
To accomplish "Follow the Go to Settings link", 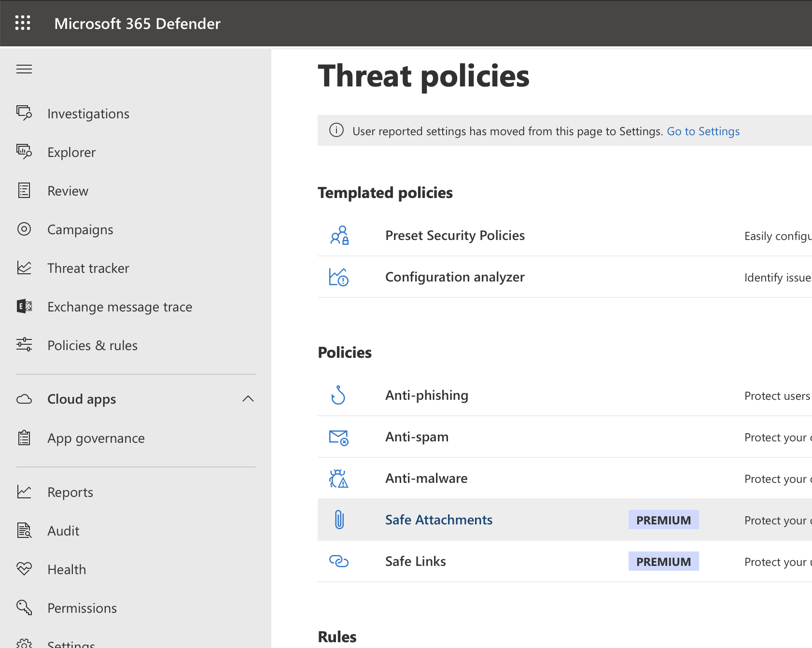I will pos(703,131).
